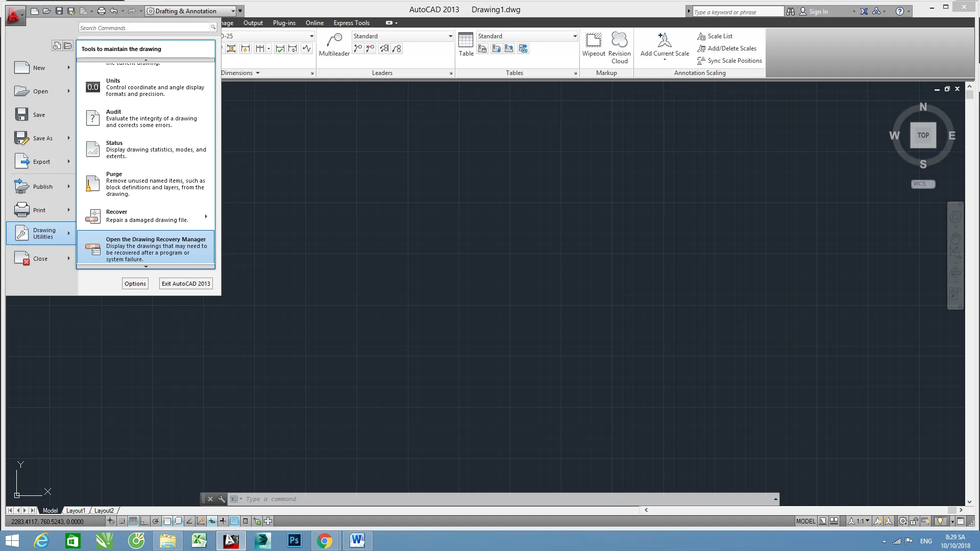This screenshot has height=551, width=980.
Task: Switch to the Layout1 tab
Action: pyautogui.click(x=76, y=510)
